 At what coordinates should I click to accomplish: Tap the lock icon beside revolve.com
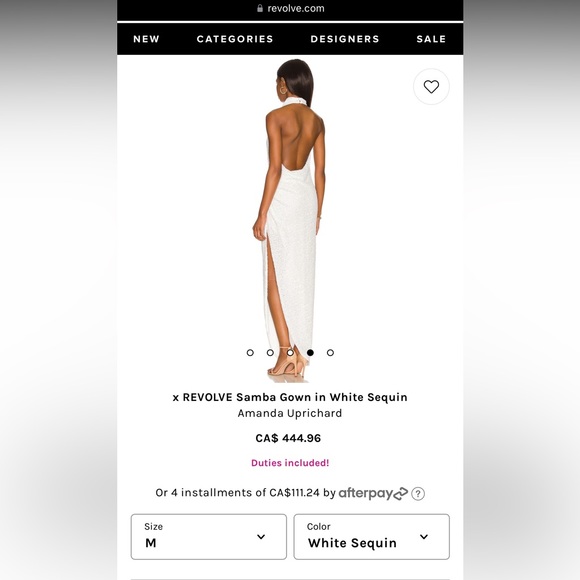[x=260, y=8]
